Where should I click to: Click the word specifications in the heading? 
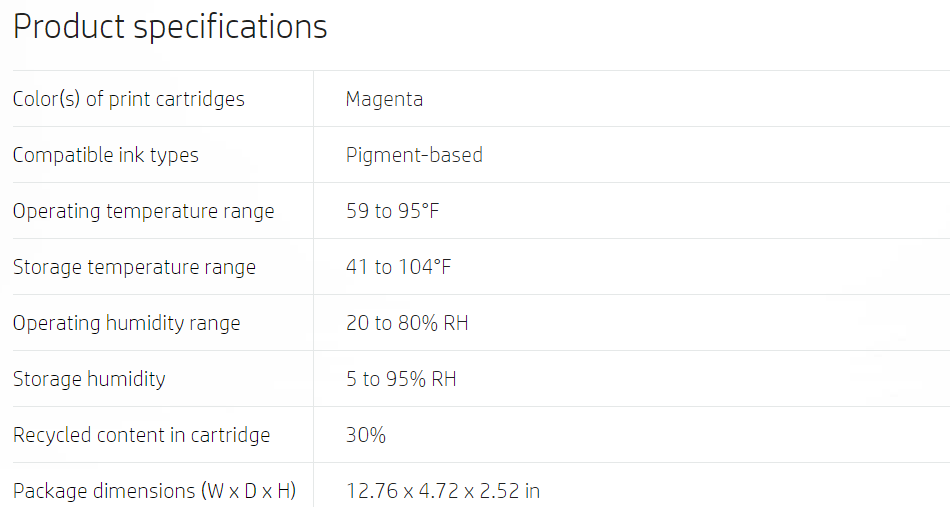pyautogui.click(x=230, y=28)
